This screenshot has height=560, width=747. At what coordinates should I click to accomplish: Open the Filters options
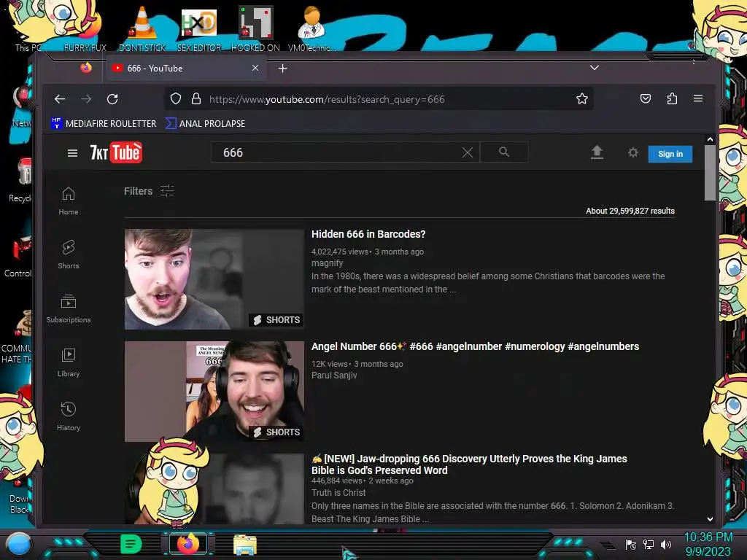pyautogui.click(x=149, y=191)
